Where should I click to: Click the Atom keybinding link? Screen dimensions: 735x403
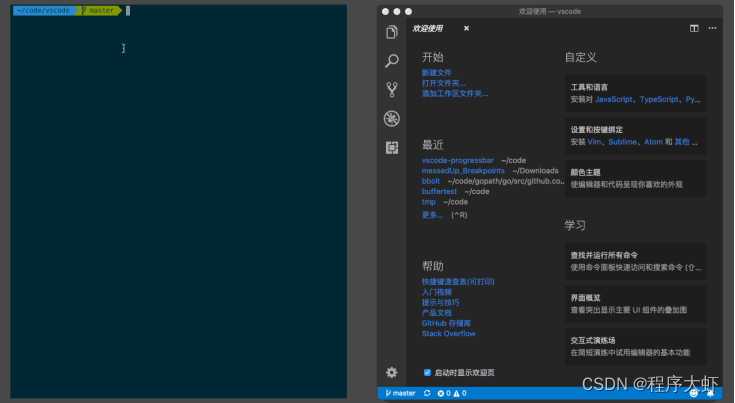[x=653, y=142]
